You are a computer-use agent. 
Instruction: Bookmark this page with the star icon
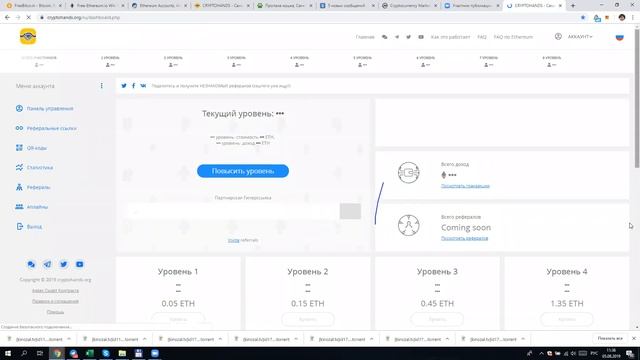coord(583,18)
